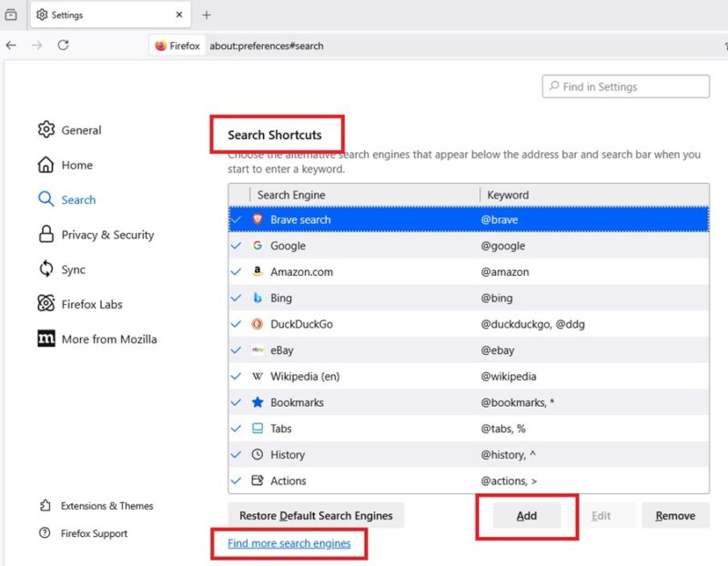Reload the page using the refresh icon

pos(61,45)
